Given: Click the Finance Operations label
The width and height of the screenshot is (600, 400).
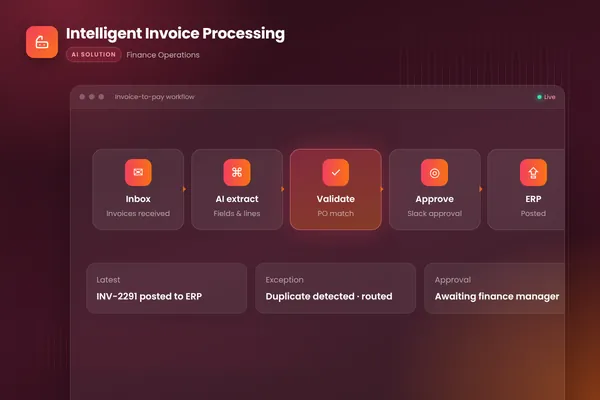Looking at the screenshot, I should point(163,55).
